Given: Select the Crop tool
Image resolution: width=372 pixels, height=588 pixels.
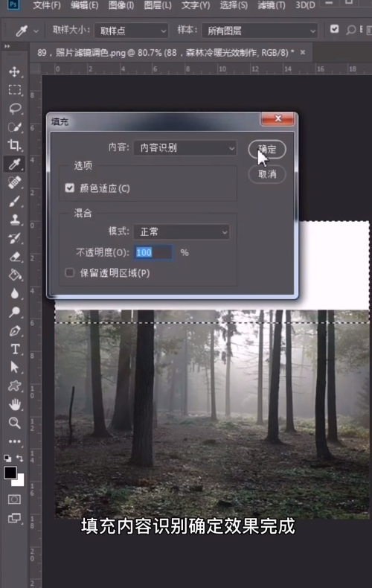Looking at the screenshot, I should [x=15, y=145].
